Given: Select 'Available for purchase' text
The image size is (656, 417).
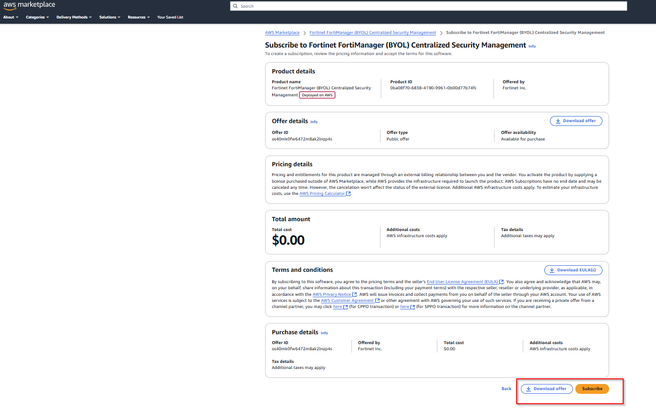Looking at the screenshot, I should [523, 139].
